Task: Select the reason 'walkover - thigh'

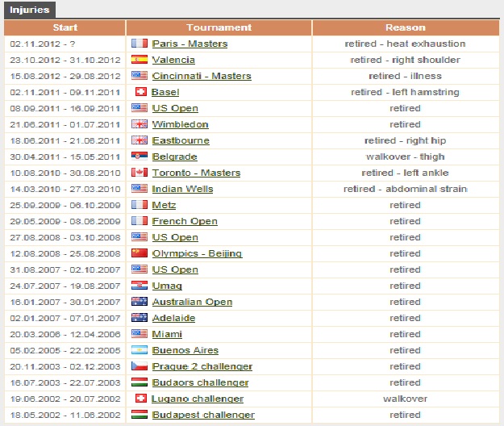Action: tap(405, 157)
